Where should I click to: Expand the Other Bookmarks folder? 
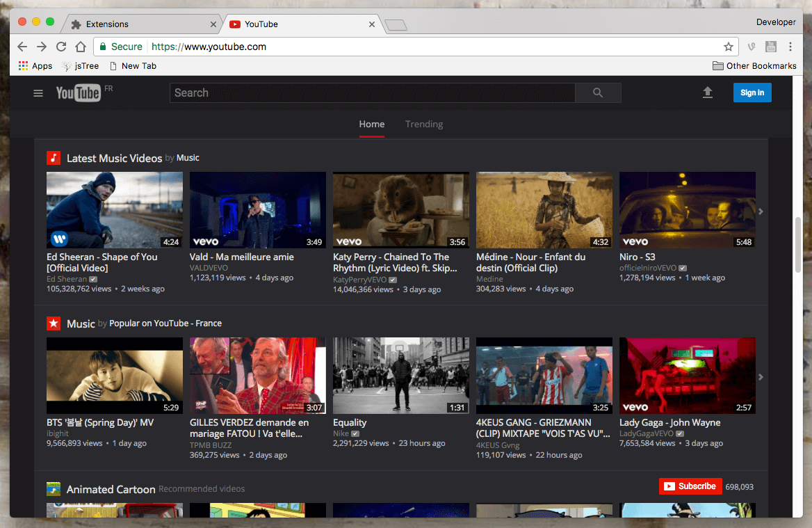[x=754, y=66]
